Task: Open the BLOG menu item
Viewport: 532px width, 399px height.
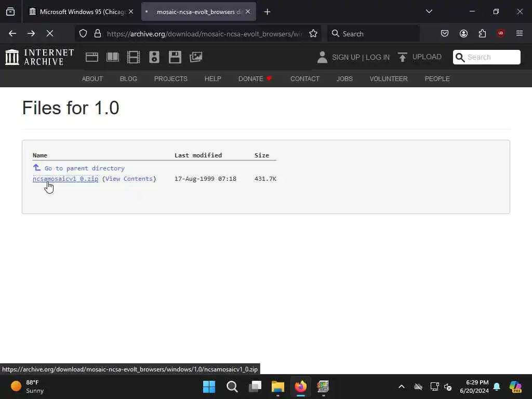Action: click(x=129, y=79)
